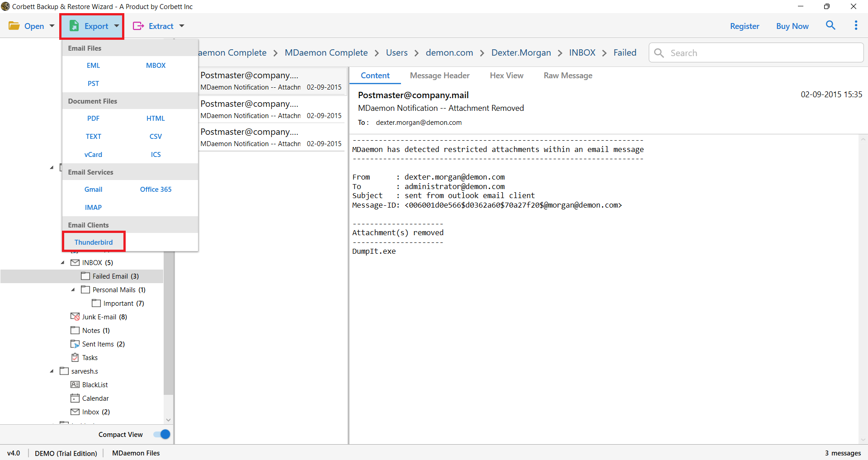Click the Tasks clipboard icon
Image resolution: width=868 pixels, height=460 pixels.
pos(75,357)
